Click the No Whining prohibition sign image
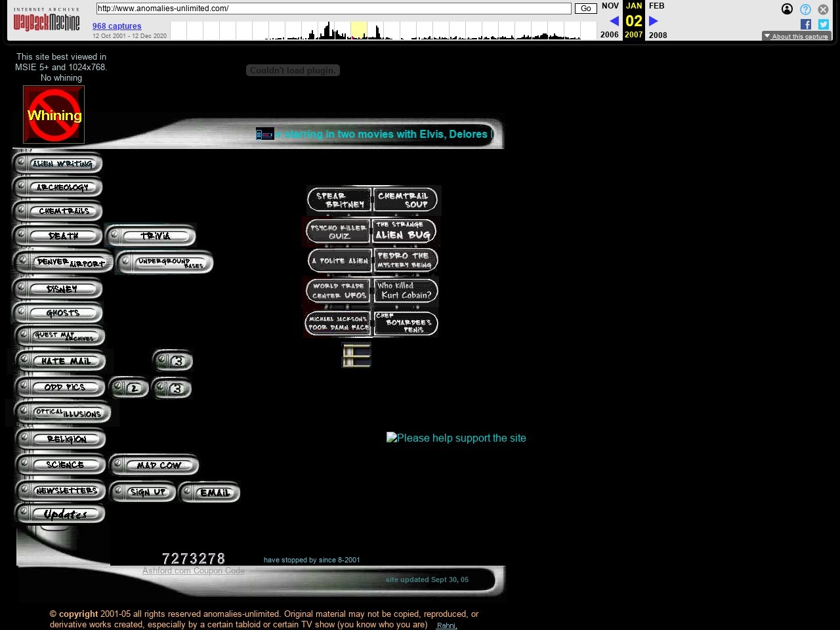 [x=54, y=115]
